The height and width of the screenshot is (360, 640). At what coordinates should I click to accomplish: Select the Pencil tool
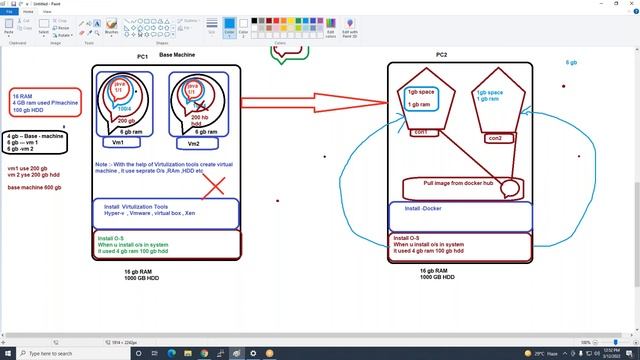click(81, 24)
